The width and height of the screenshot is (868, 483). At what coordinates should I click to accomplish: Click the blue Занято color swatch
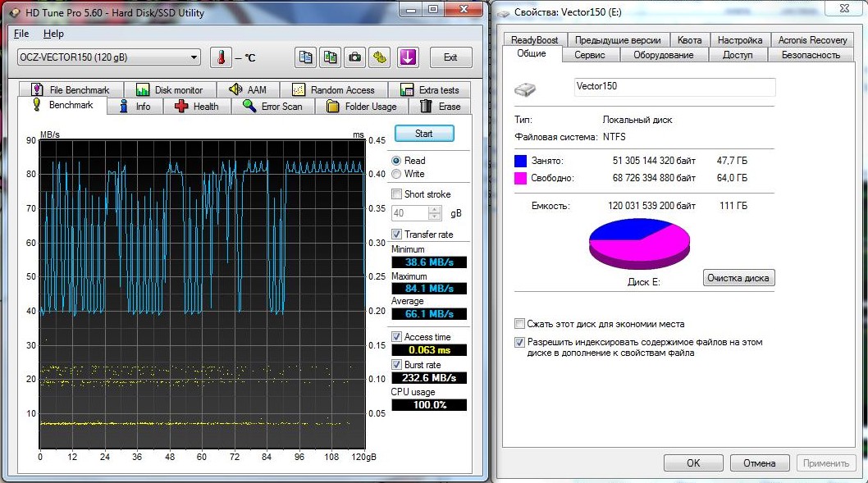pos(520,161)
